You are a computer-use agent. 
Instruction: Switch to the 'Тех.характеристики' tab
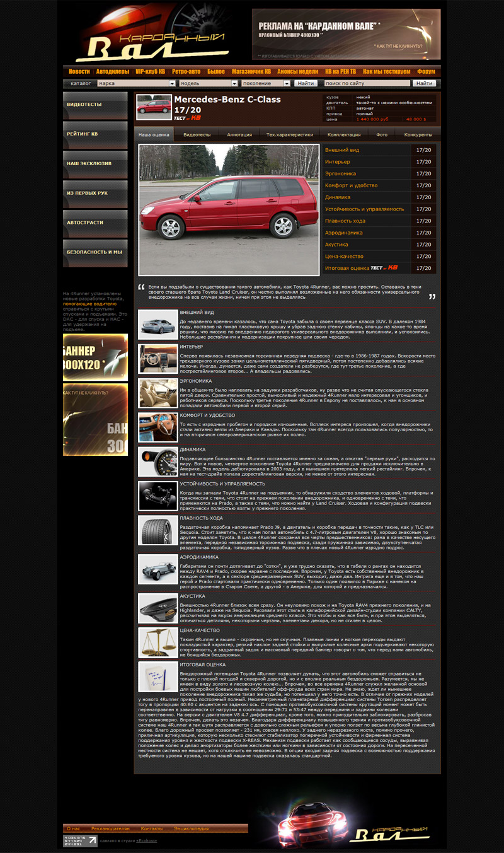(289, 134)
